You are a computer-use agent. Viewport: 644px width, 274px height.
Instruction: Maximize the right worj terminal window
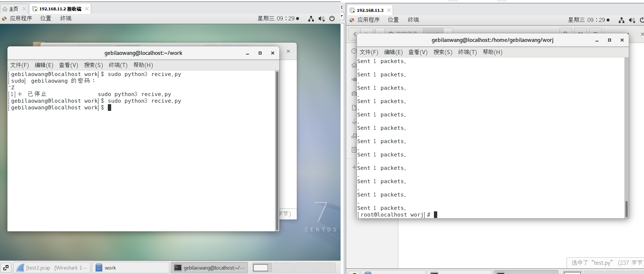(610, 40)
